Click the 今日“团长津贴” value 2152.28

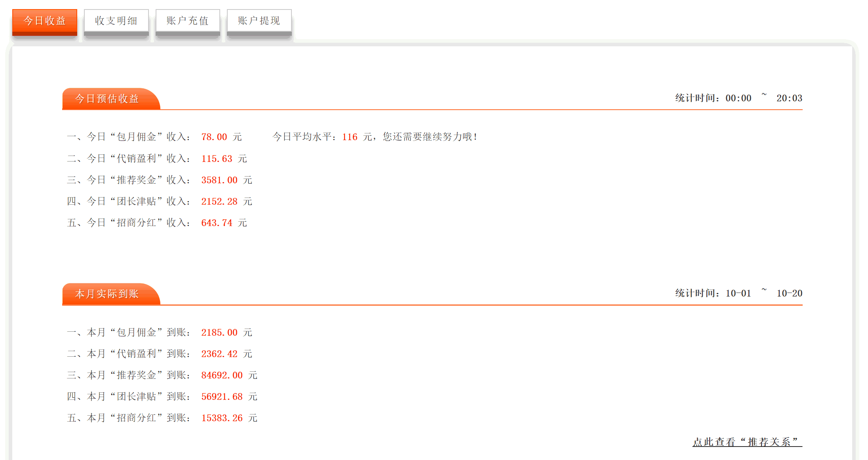(219, 201)
